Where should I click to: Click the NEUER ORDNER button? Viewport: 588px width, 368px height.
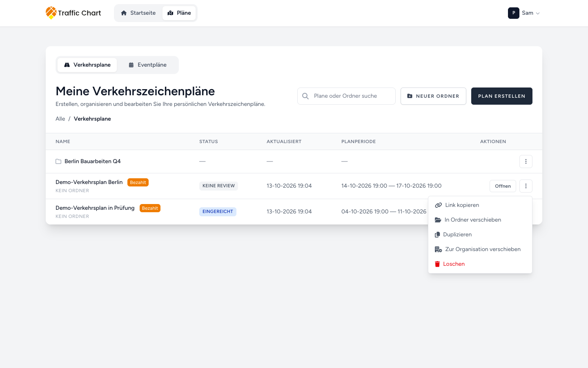click(433, 96)
